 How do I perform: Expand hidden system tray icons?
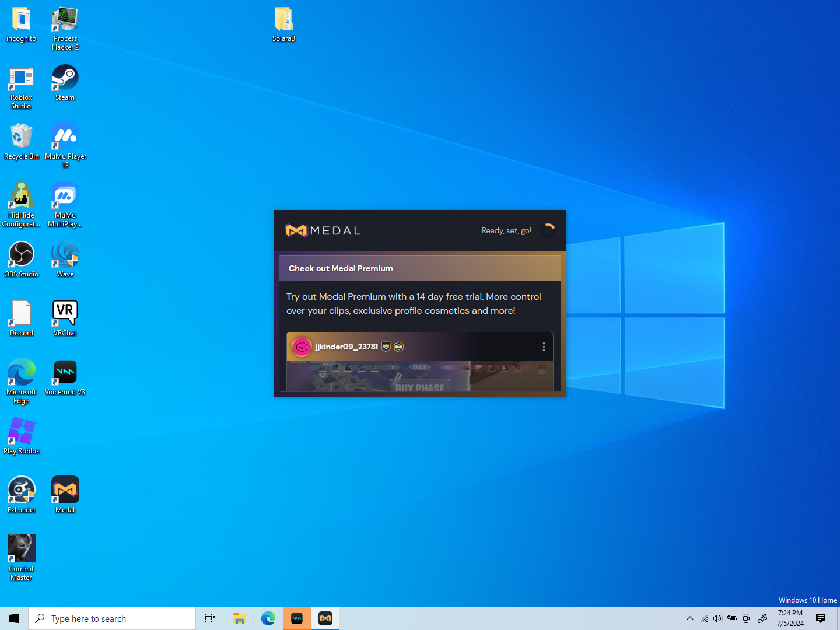(x=690, y=618)
